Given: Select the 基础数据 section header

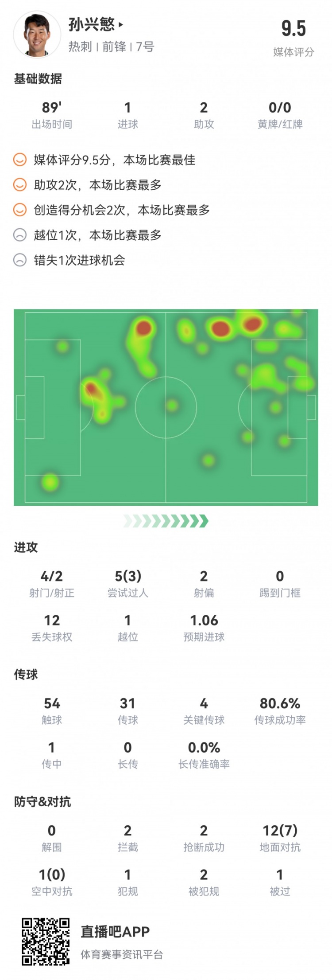Looking at the screenshot, I should click(38, 79).
